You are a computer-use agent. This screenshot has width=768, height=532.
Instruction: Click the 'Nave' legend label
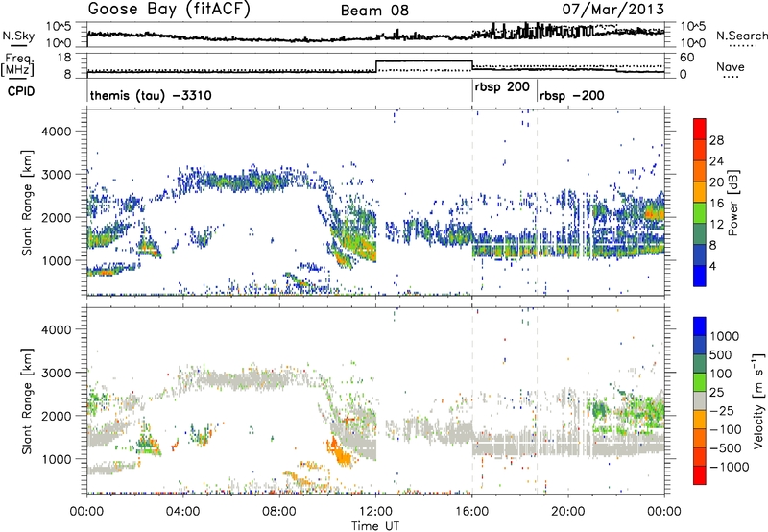coord(731,67)
